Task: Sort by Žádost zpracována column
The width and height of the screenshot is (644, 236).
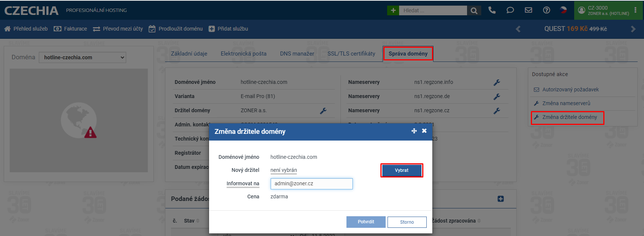Action: pyautogui.click(x=456, y=221)
